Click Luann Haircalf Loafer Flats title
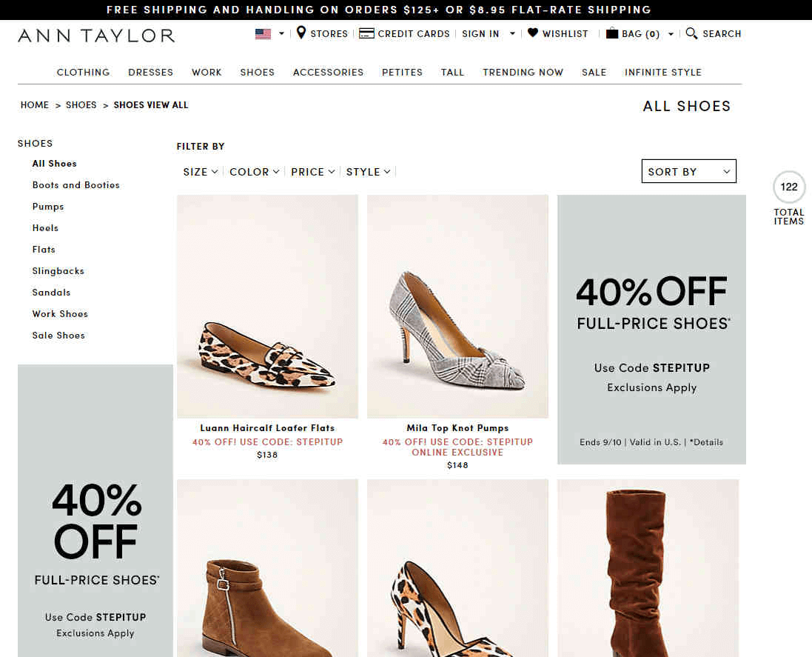 click(267, 428)
